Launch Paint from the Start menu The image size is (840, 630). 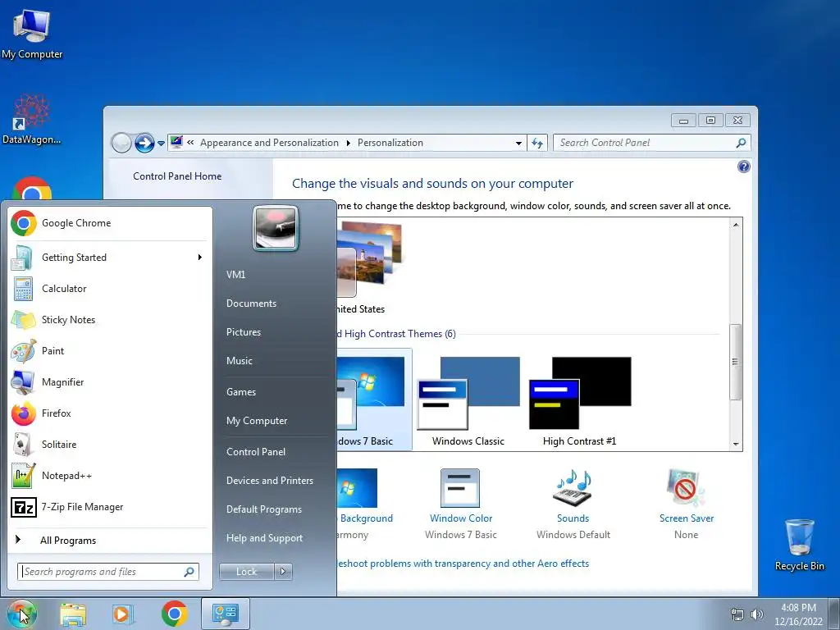[108, 351]
